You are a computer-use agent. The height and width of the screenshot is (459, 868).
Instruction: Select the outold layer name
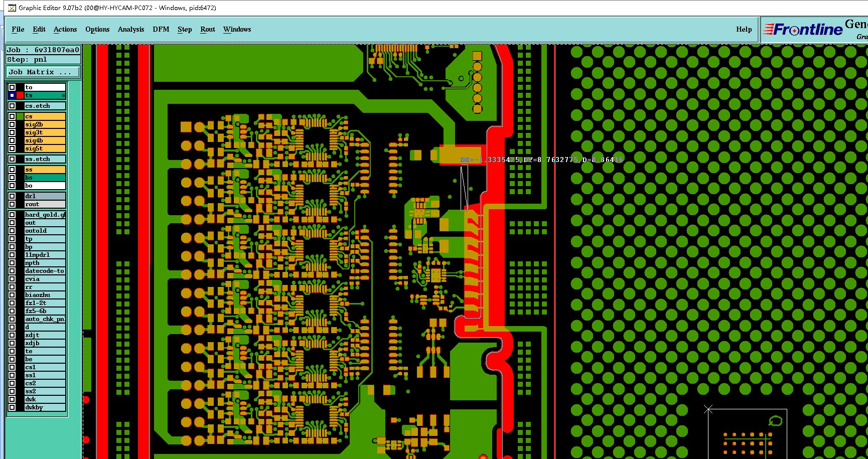pos(45,231)
